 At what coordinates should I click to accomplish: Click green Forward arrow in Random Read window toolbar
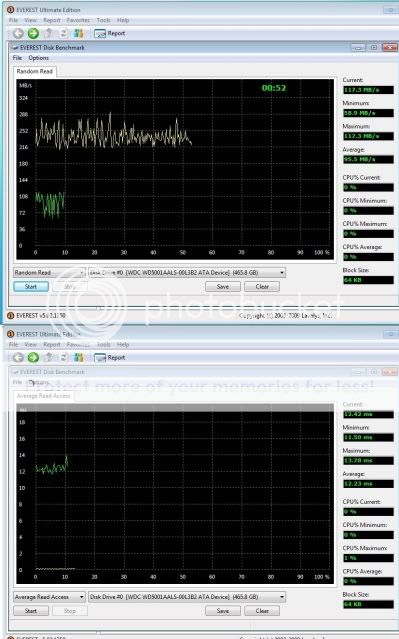(x=33, y=33)
